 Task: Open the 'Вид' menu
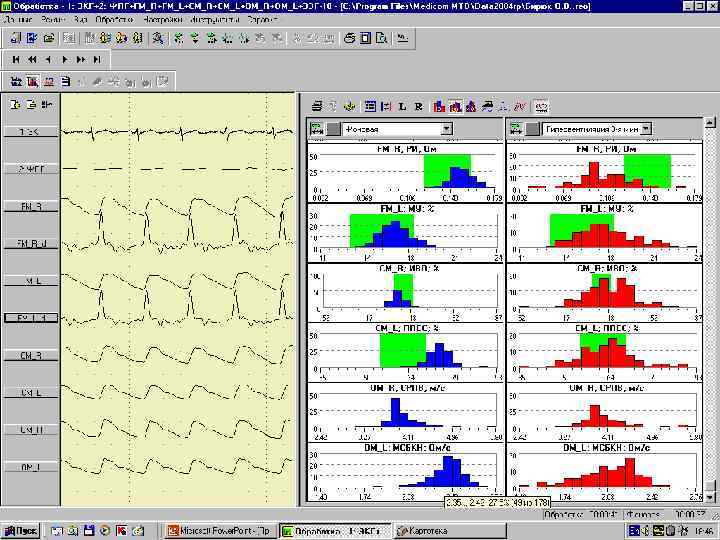coord(80,20)
